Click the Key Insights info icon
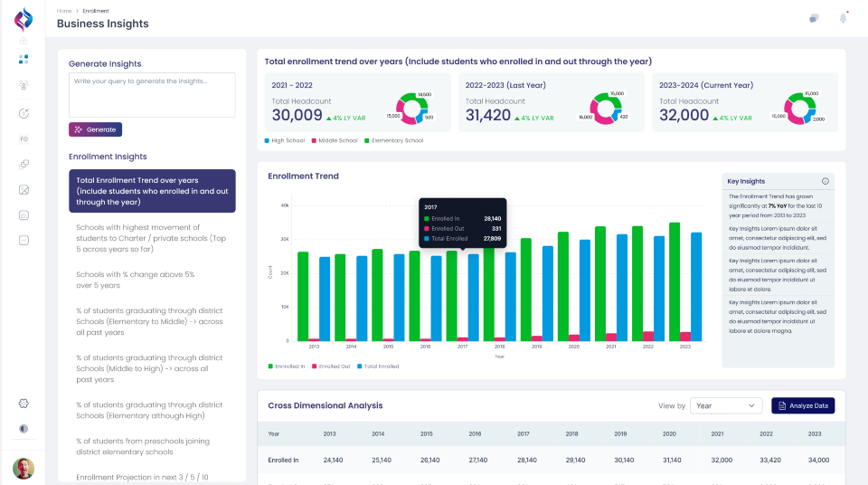 pos(825,181)
